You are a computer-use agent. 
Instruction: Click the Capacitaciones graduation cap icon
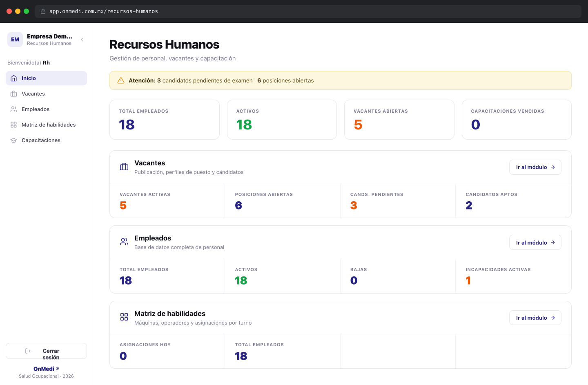click(14, 140)
